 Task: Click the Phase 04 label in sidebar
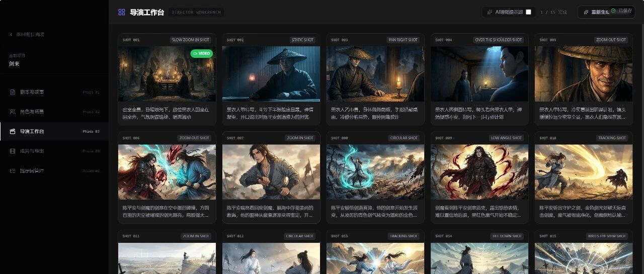(91, 151)
